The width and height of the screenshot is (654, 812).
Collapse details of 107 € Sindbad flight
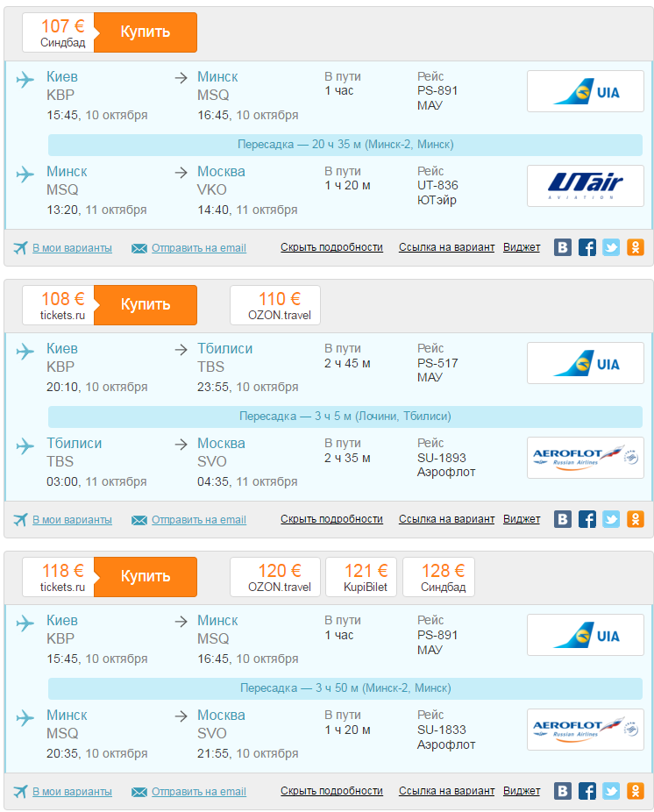[331, 247]
